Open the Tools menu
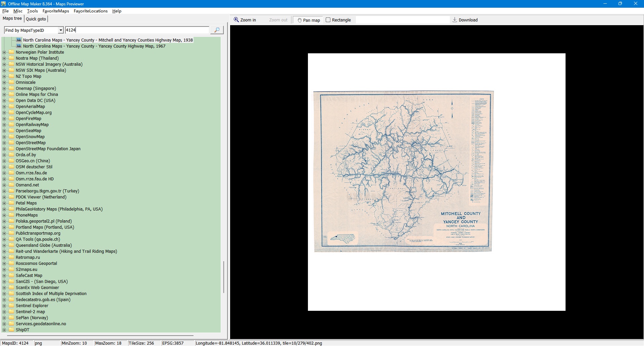The image size is (644, 346). (x=33, y=11)
